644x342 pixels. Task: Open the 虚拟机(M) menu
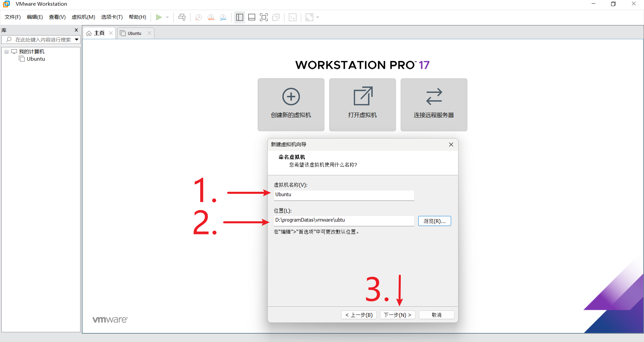[83, 17]
